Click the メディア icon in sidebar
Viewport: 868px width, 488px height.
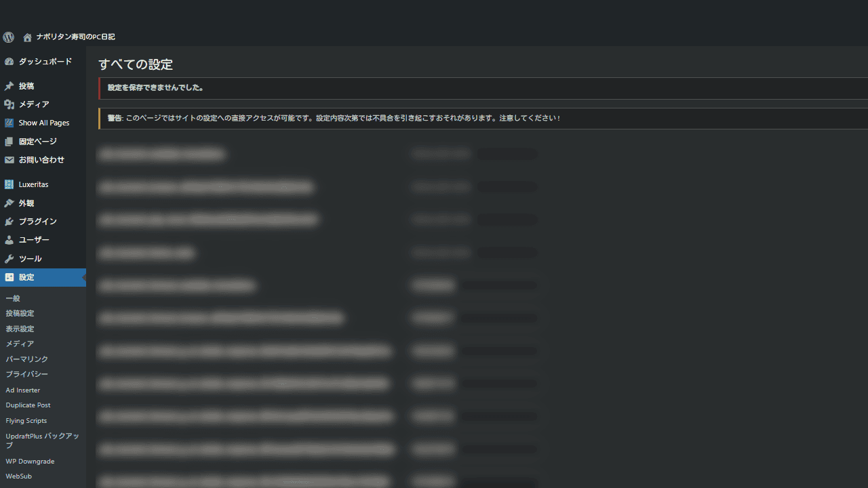click(9, 104)
